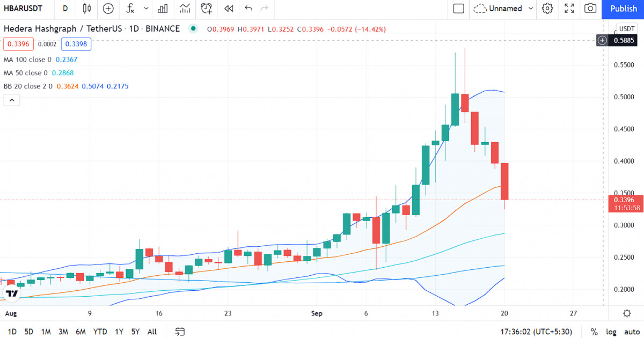
Task: Click the TradingView logo on chart
Action: [x=11, y=293]
